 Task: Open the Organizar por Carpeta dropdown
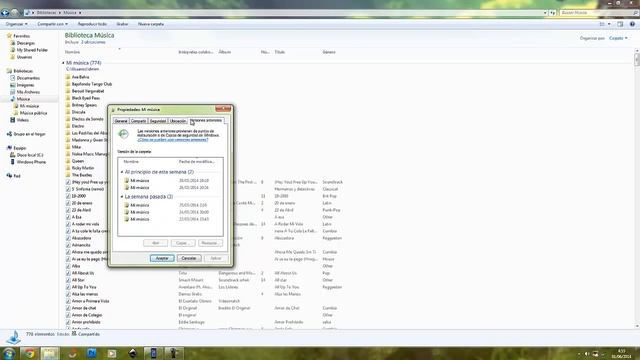[618, 38]
